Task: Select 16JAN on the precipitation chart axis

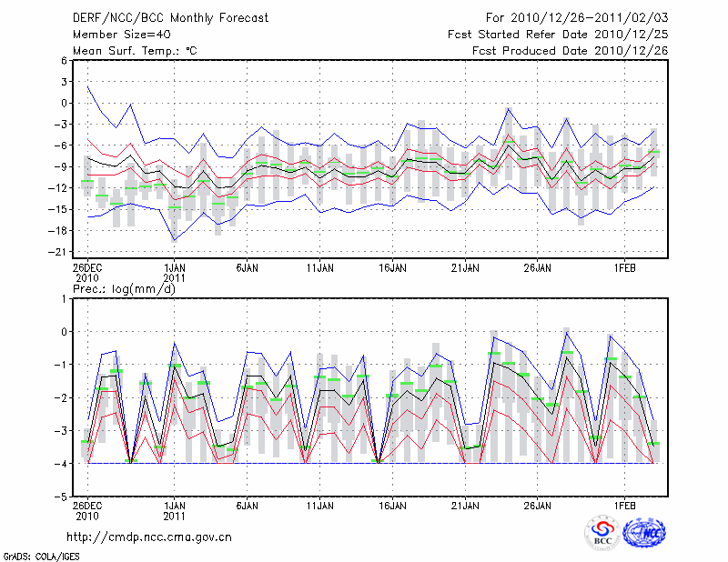Action: [392, 505]
